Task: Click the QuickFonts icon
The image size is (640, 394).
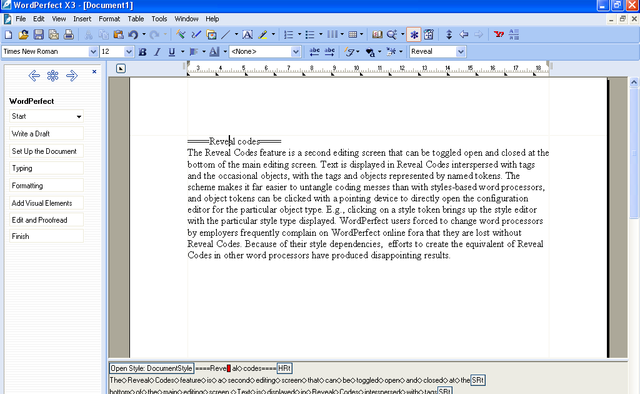Action: pos(348,51)
